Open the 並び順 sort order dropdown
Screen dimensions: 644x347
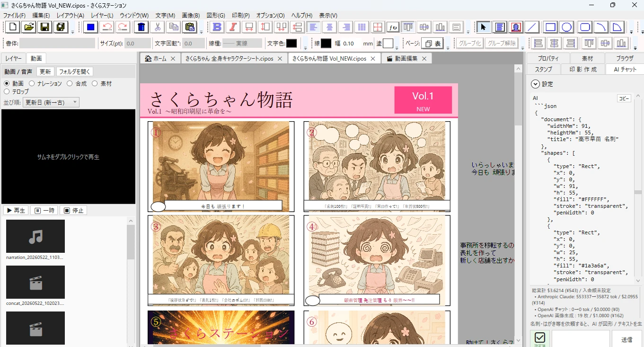point(51,102)
